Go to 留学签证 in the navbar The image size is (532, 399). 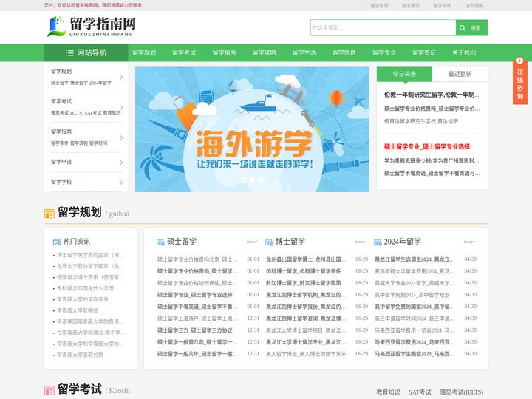click(424, 52)
